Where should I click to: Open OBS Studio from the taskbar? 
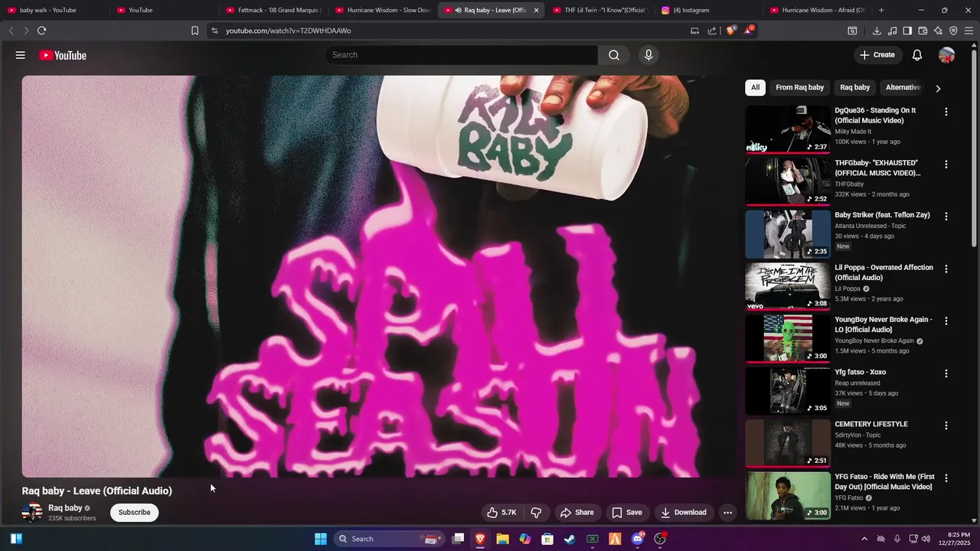pos(660,539)
